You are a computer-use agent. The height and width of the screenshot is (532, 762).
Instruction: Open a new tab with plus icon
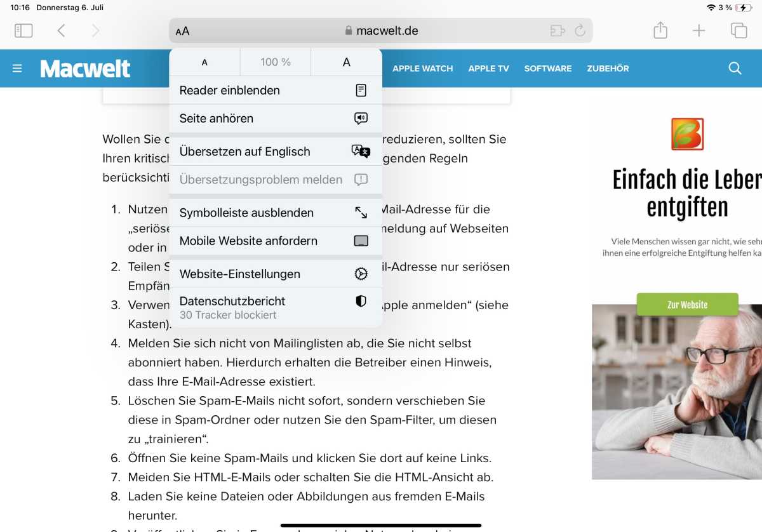pyautogui.click(x=698, y=30)
